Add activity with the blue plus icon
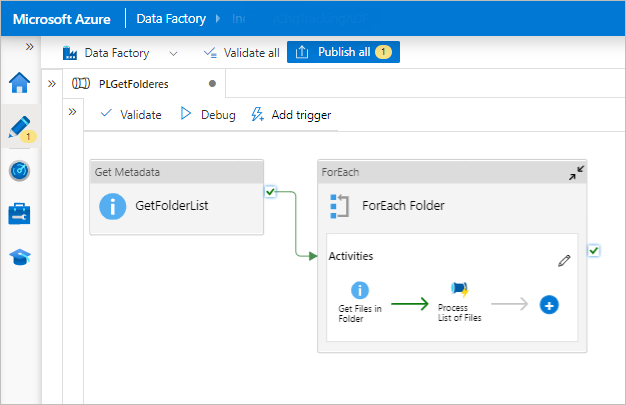626x405 pixels. (x=549, y=304)
